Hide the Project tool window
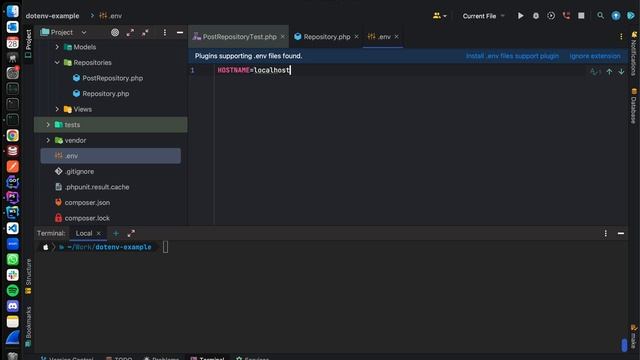This screenshot has height=360, width=640. 180,32
